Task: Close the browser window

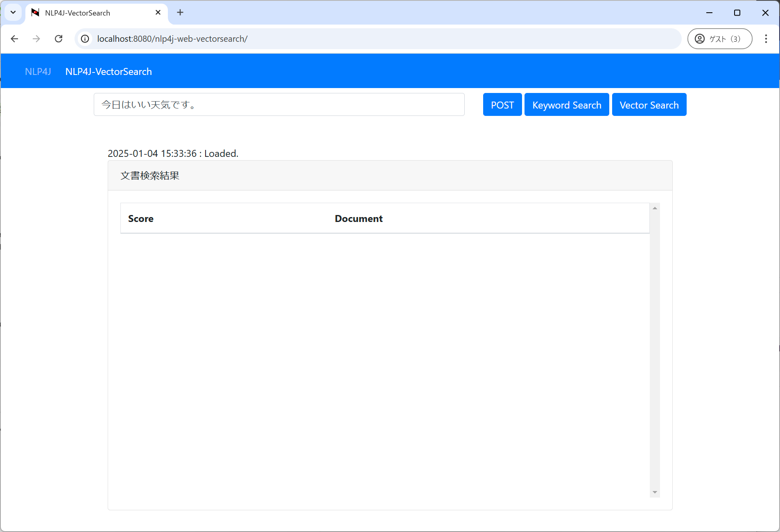Action: tap(765, 13)
